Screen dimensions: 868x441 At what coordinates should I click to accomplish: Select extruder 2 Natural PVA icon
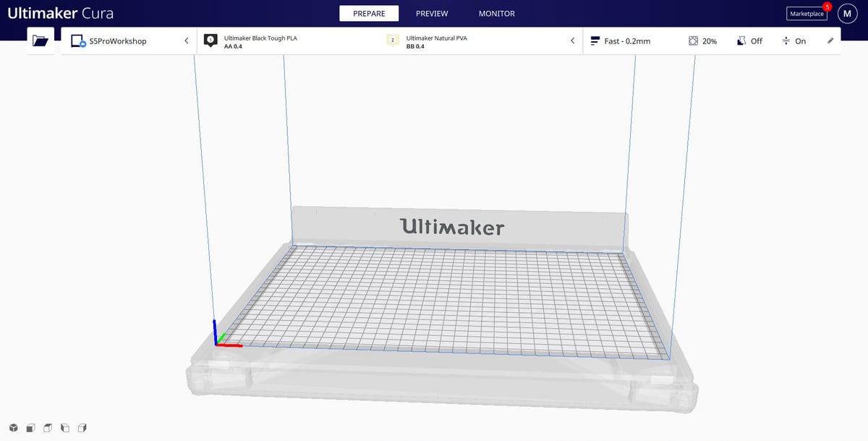point(393,41)
